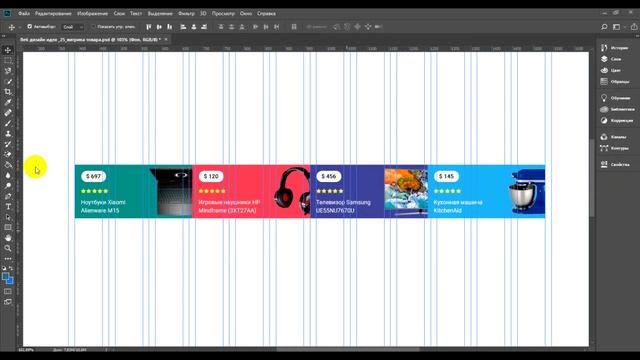Open the Фильтр menu
Image resolution: width=640 pixels, height=360 pixels.
186,13
